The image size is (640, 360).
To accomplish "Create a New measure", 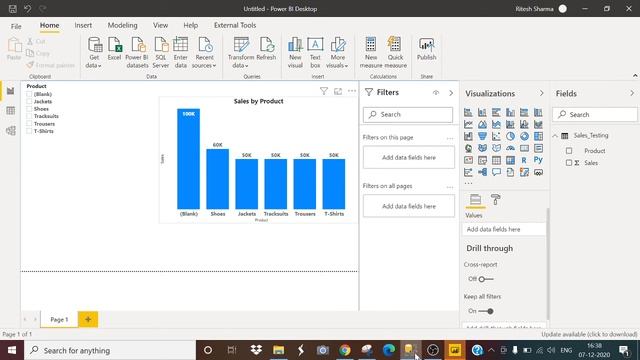I will tap(371, 53).
